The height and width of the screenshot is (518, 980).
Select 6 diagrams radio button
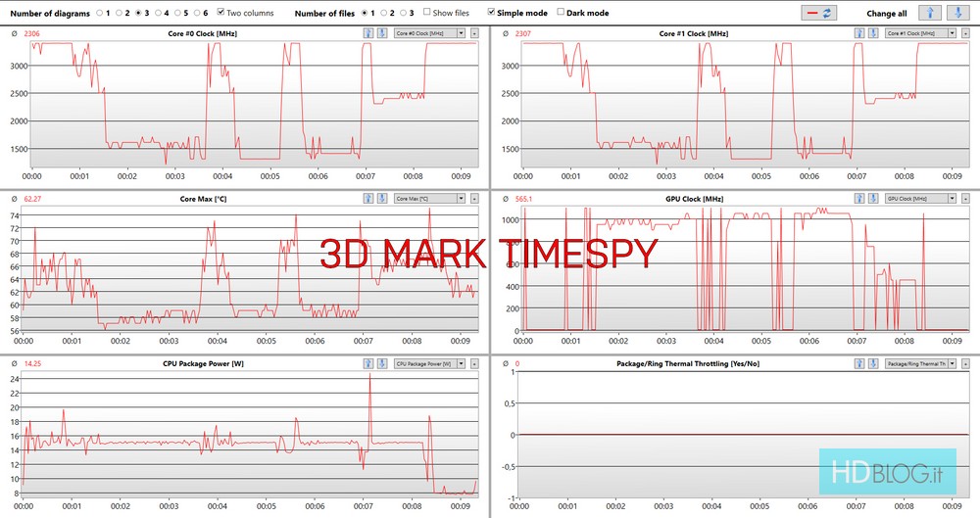[x=197, y=13]
